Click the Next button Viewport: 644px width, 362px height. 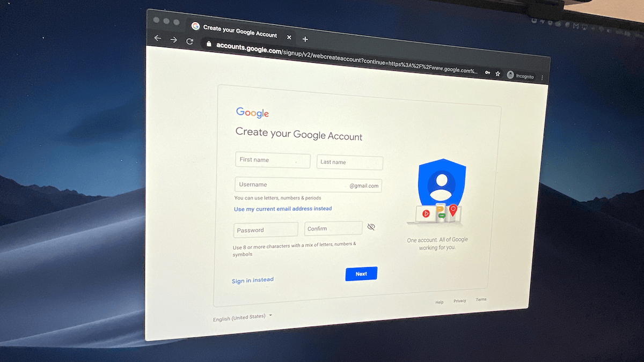coord(361,274)
